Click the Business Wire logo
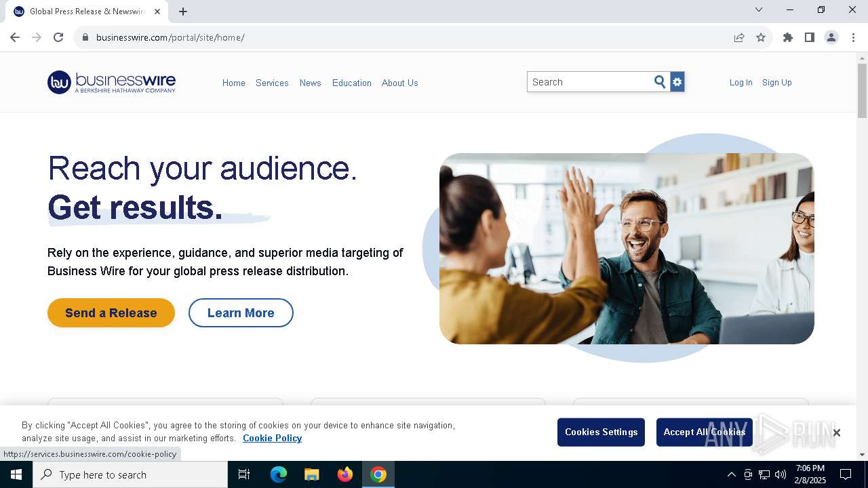The height and width of the screenshot is (488, 868). (x=111, y=82)
